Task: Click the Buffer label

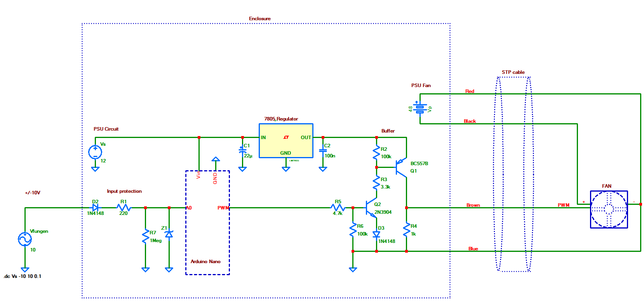Action: coord(388,131)
